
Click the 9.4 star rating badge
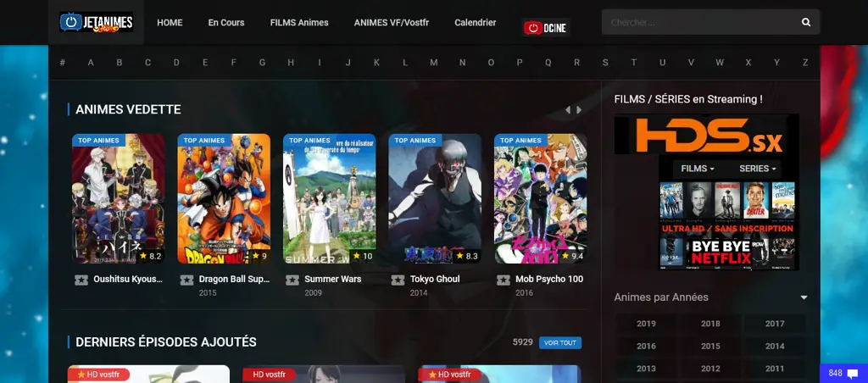572,256
